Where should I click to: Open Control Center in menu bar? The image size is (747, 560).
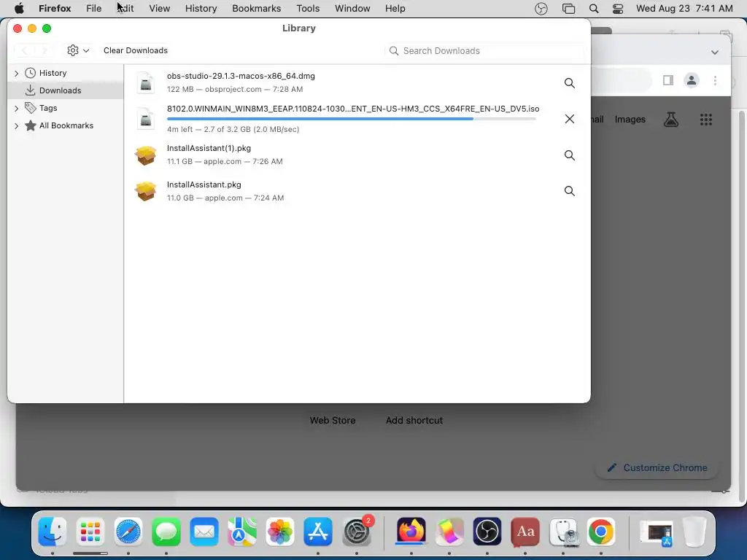[x=618, y=9]
